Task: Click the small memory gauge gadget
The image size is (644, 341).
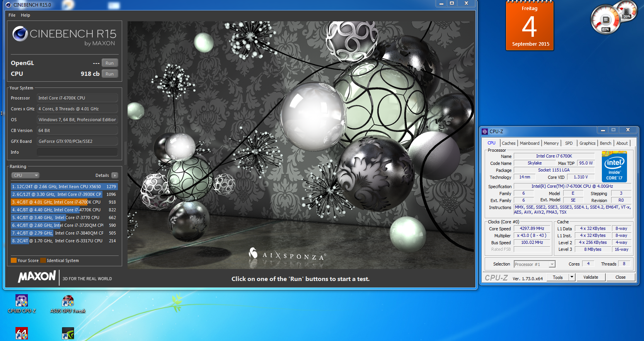Action: click(x=627, y=10)
